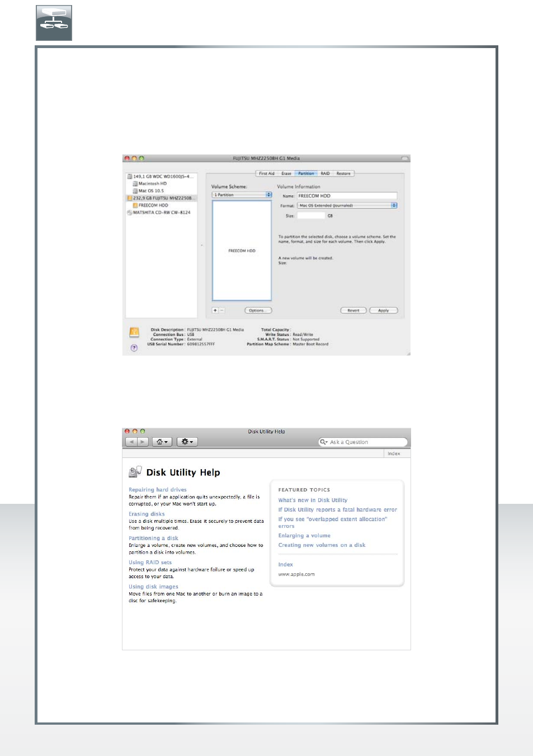Click the Revert button
533x756 pixels.
(x=353, y=310)
